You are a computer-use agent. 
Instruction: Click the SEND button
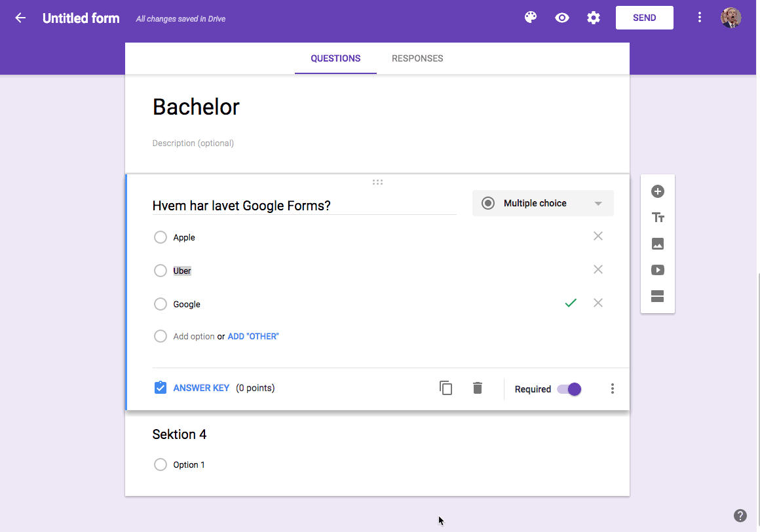(x=644, y=18)
